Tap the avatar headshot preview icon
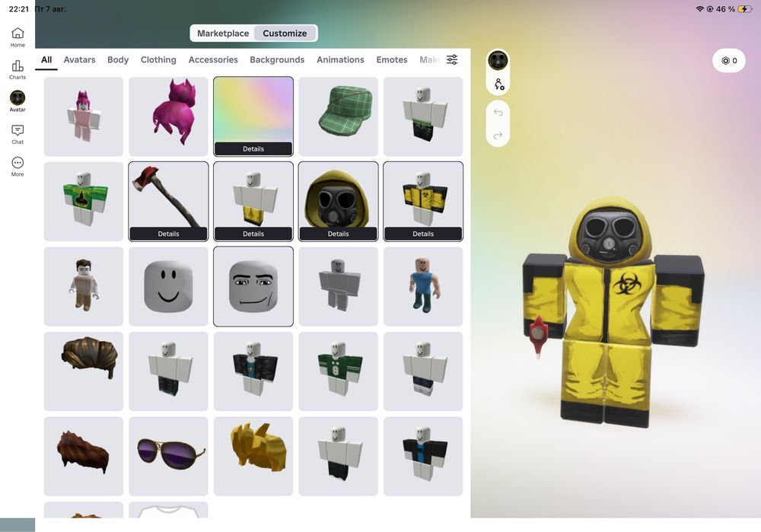 click(498, 61)
